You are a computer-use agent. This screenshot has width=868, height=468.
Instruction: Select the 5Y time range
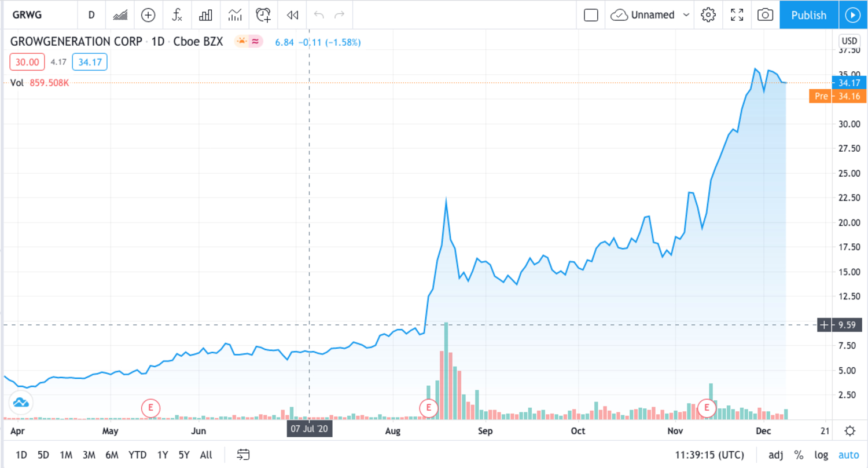pyautogui.click(x=184, y=455)
